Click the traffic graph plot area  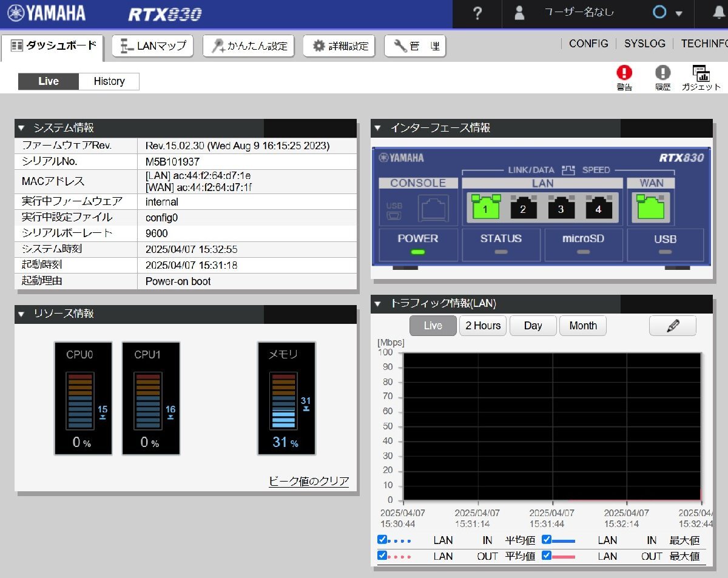click(x=552, y=426)
